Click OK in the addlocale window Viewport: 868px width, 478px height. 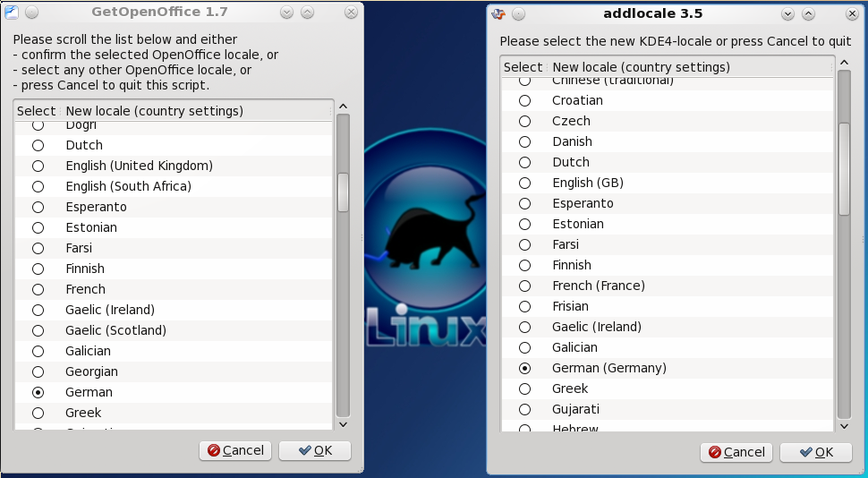(816, 453)
